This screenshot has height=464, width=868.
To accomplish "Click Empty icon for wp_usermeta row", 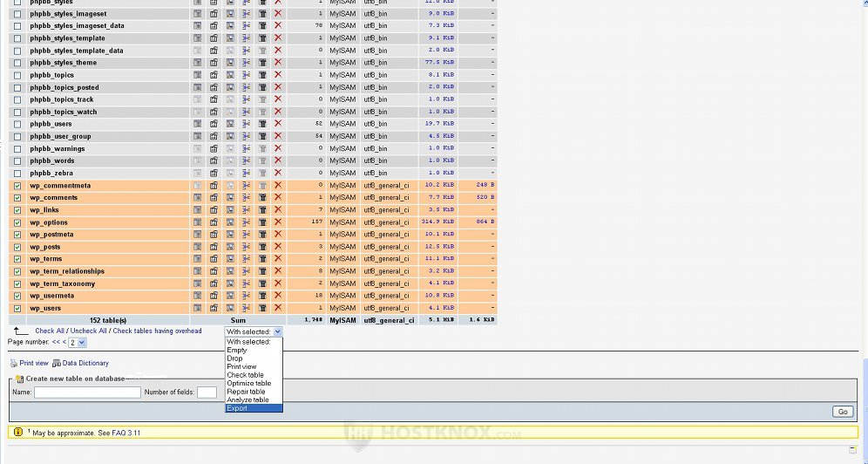I will 262,296.
